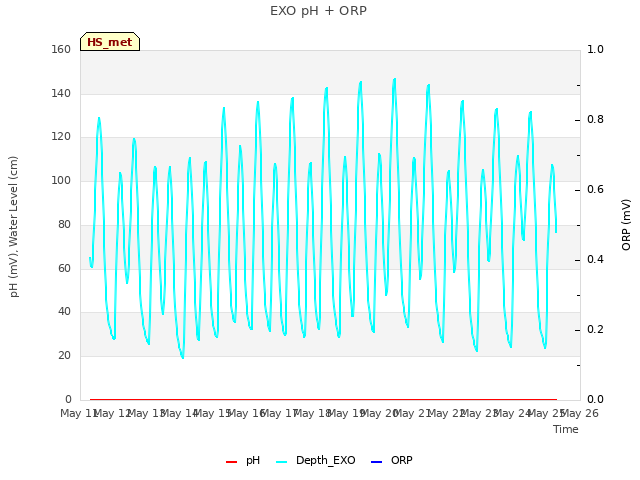
Task: Click the 0.0 tick on ORP axis
Action: tap(595, 399)
